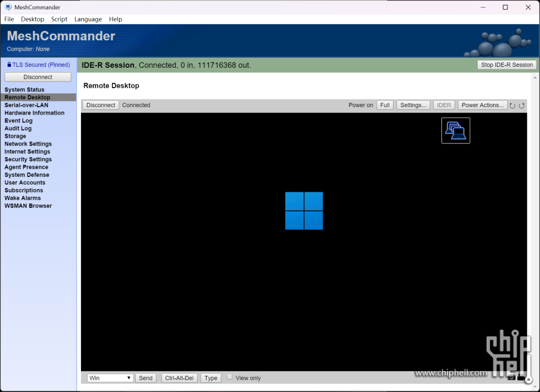Click the TLS Secured lock icon
This screenshot has height=392, width=540.
point(9,65)
